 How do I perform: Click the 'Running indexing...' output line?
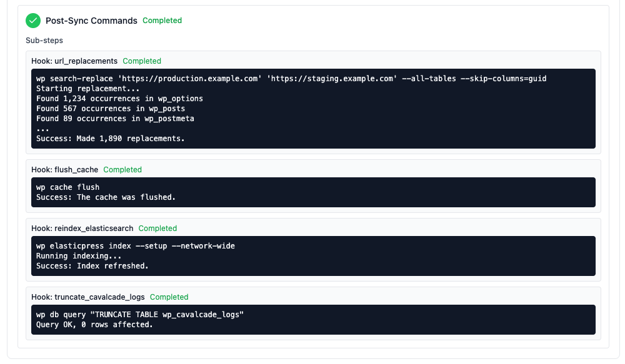click(x=79, y=256)
